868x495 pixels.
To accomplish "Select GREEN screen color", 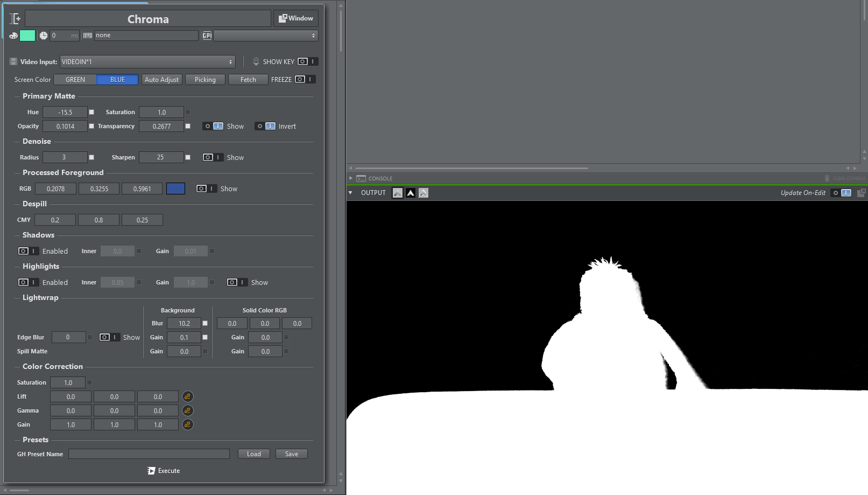I will 75,80.
